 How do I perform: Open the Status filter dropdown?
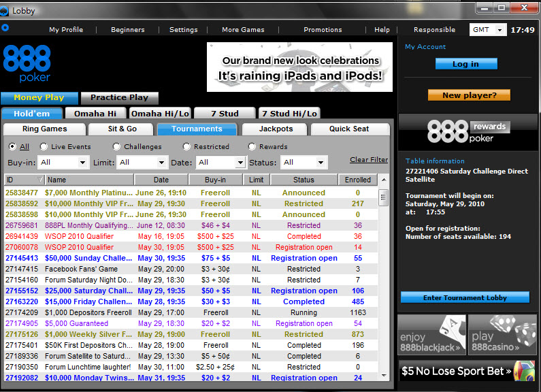click(304, 162)
